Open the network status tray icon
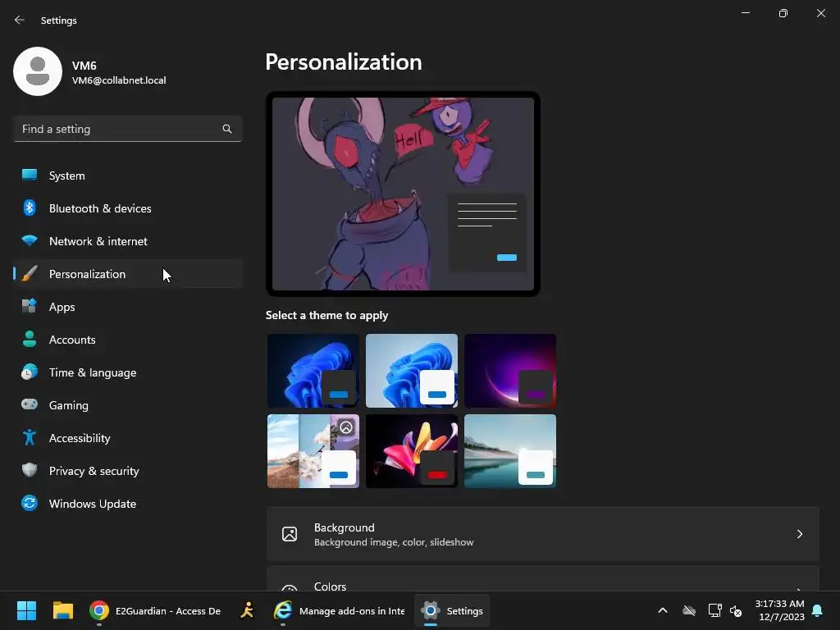The width and height of the screenshot is (840, 630). click(714, 610)
